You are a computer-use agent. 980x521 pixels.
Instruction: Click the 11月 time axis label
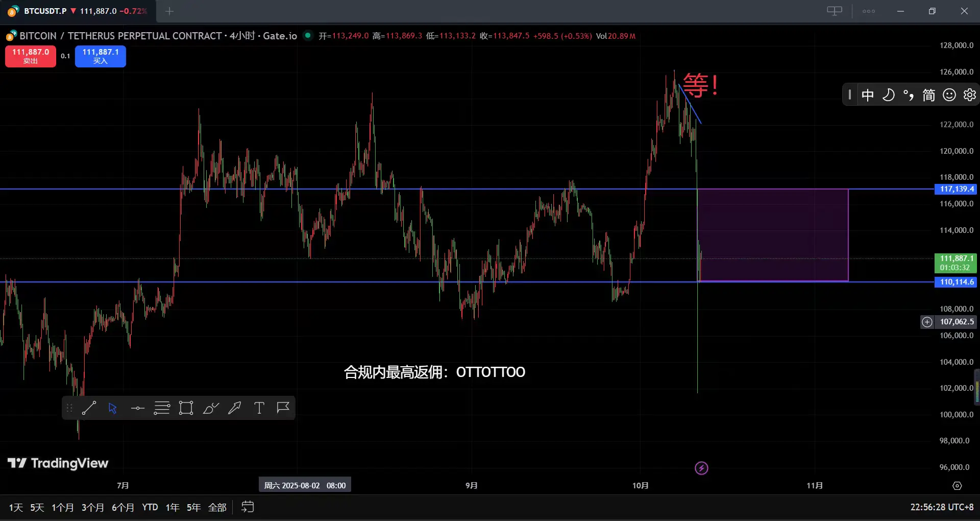coord(815,485)
